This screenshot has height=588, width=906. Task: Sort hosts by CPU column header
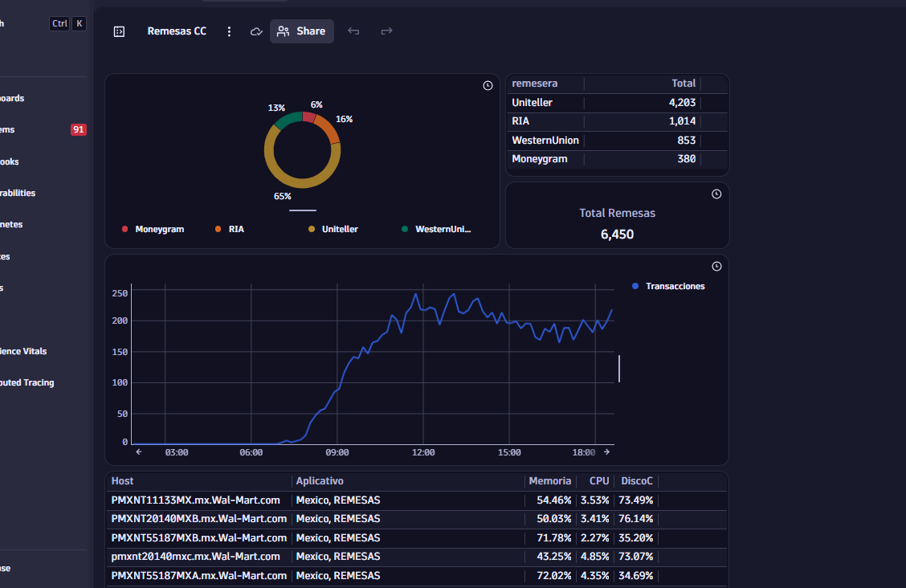(x=599, y=481)
